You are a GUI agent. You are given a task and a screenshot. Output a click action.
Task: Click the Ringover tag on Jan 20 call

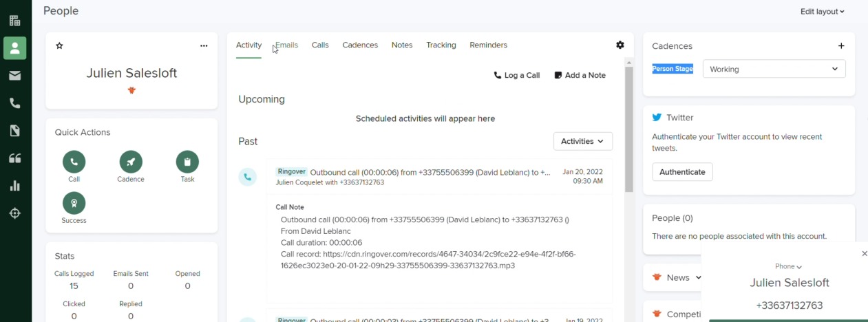[x=291, y=172]
